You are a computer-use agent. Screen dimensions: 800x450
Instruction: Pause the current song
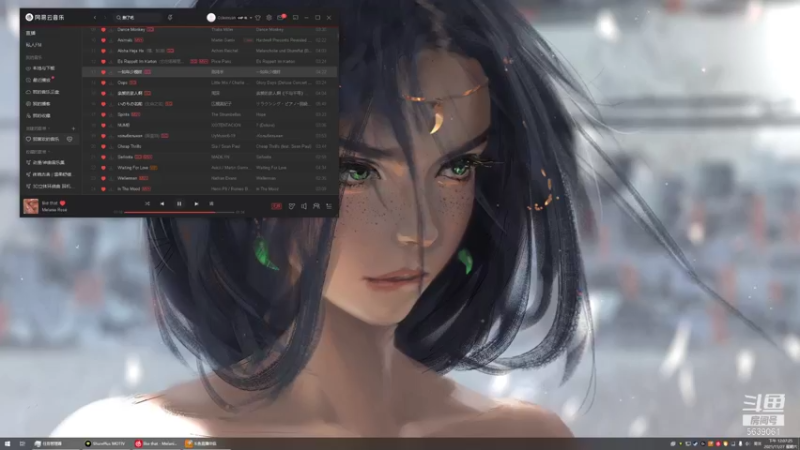click(179, 204)
